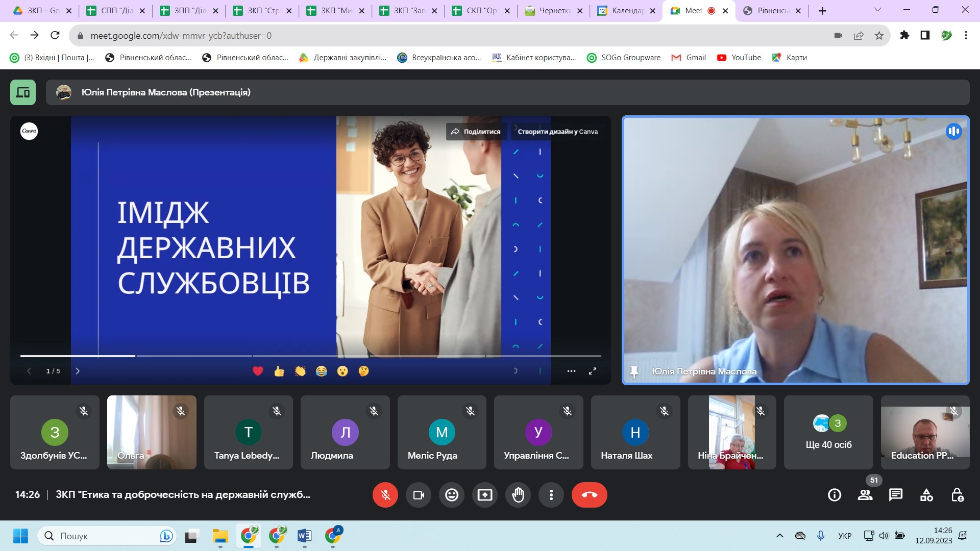Open the activities panel
This screenshot has height=551, width=980.
[926, 495]
